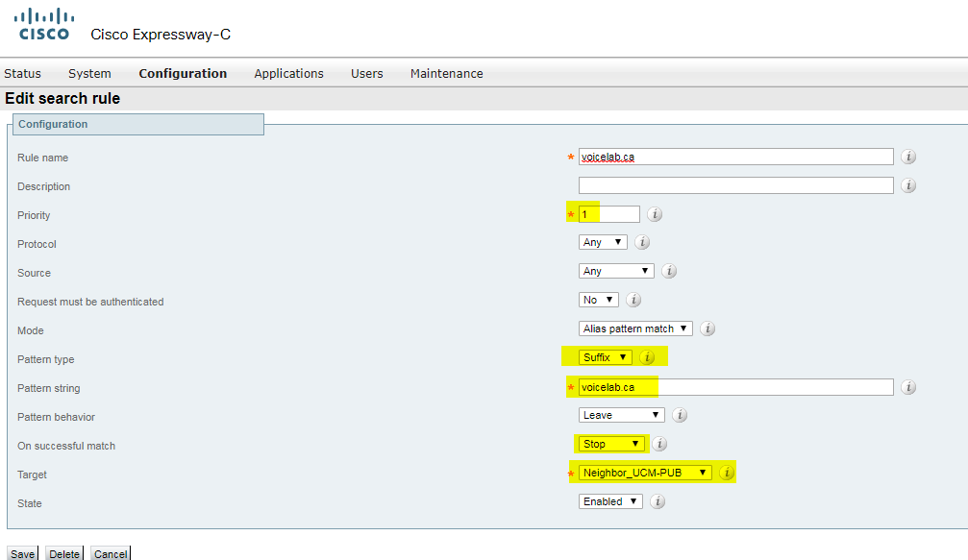Open info icon for Source

669,271
